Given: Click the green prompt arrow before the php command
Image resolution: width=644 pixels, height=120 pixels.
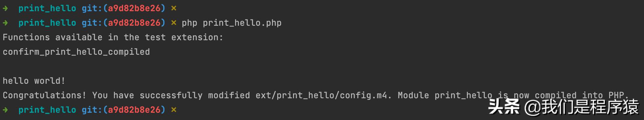Looking at the screenshot, I should pos(5,23).
